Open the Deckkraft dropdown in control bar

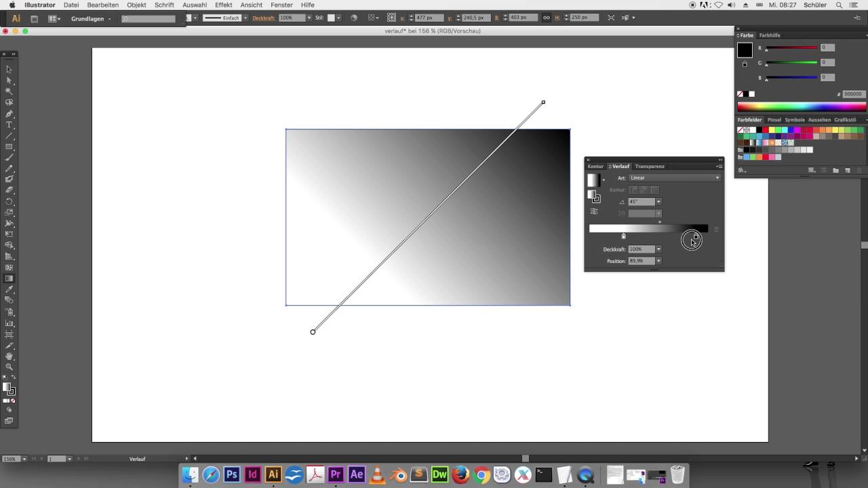pos(309,18)
